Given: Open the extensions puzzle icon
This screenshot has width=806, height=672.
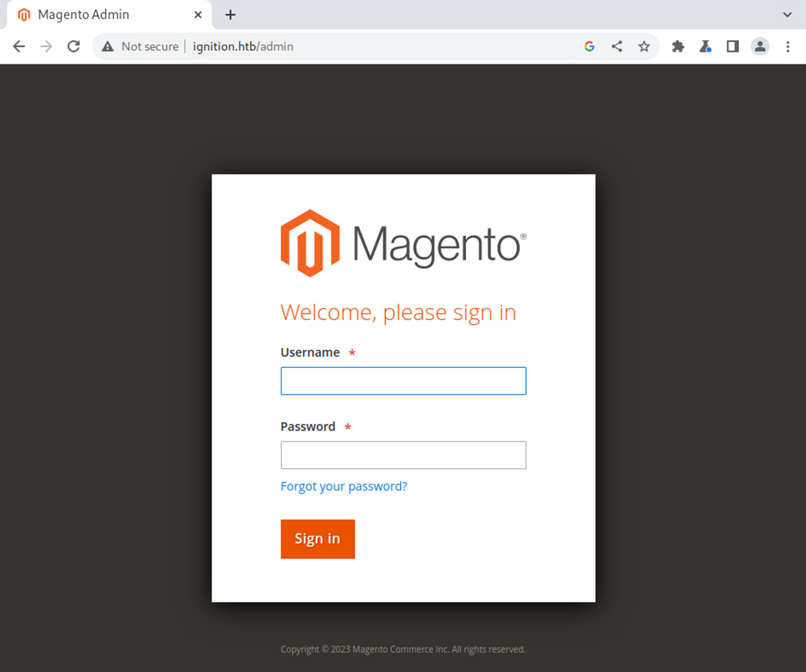Looking at the screenshot, I should pyautogui.click(x=678, y=47).
